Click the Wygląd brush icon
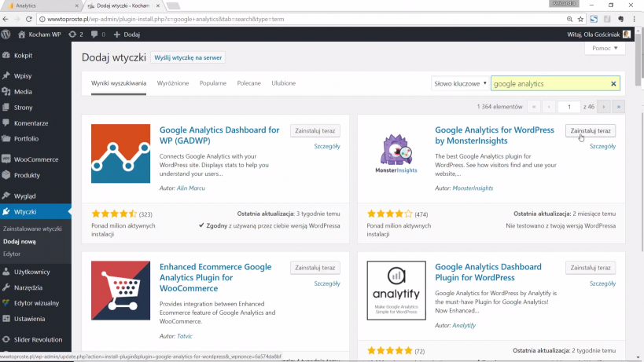The height and width of the screenshot is (362, 644). [6, 196]
